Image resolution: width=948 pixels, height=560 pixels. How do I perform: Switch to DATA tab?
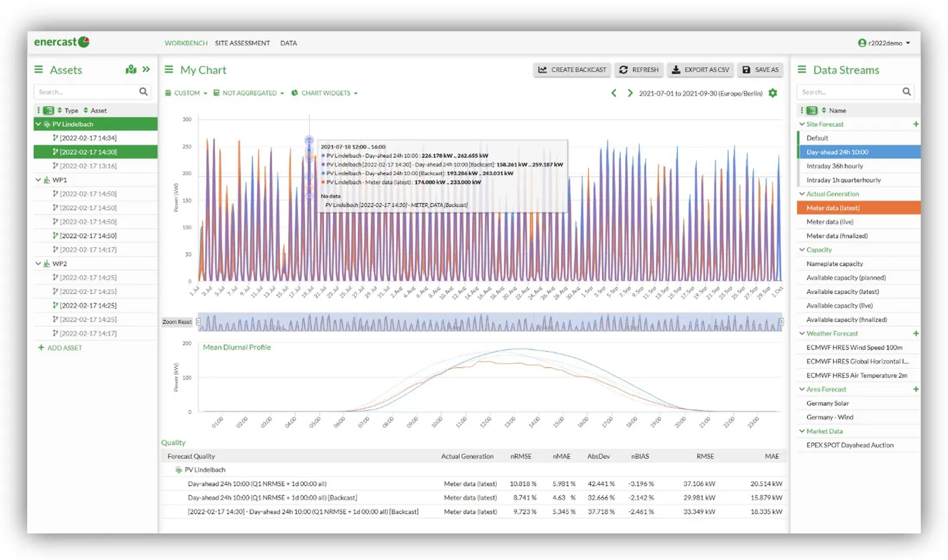point(289,43)
